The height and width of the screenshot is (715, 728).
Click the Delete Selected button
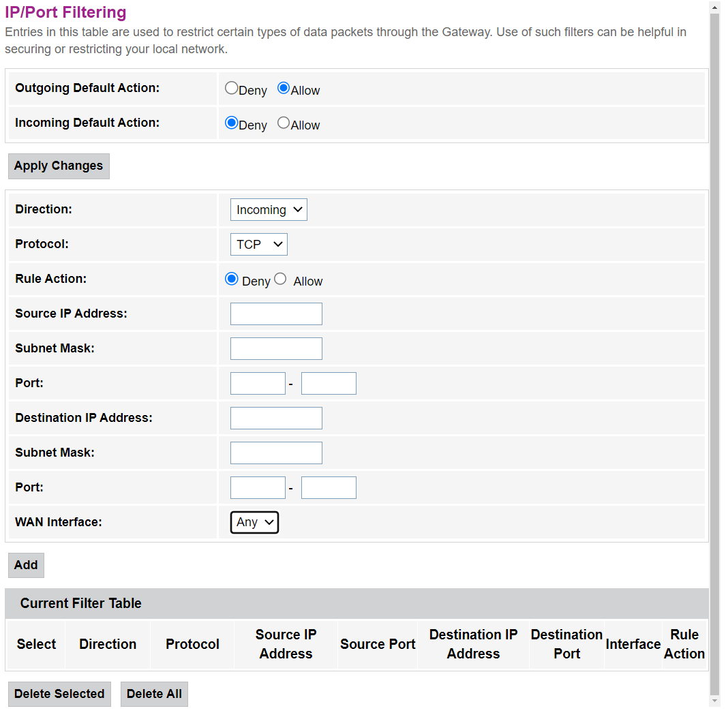(x=59, y=694)
